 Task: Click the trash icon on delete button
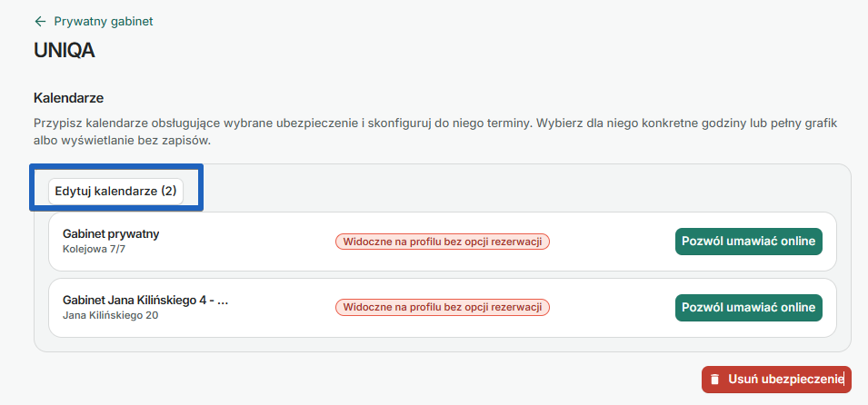(x=715, y=380)
